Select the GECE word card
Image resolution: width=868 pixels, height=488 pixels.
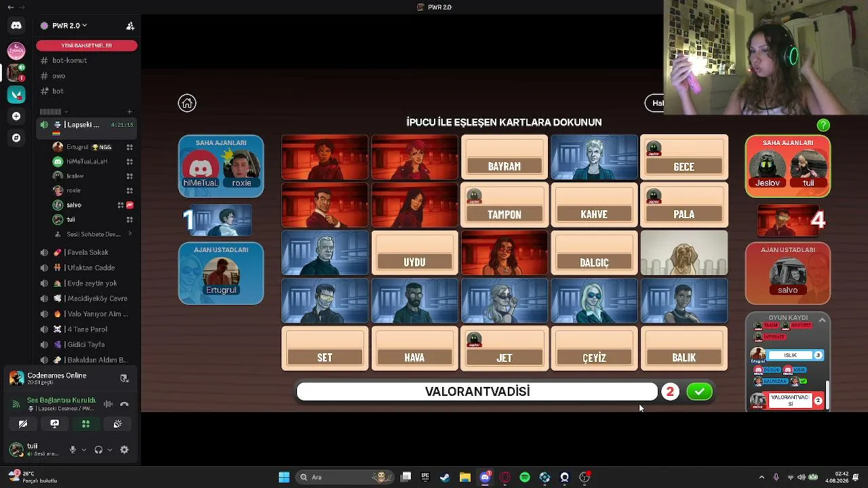coord(684,157)
